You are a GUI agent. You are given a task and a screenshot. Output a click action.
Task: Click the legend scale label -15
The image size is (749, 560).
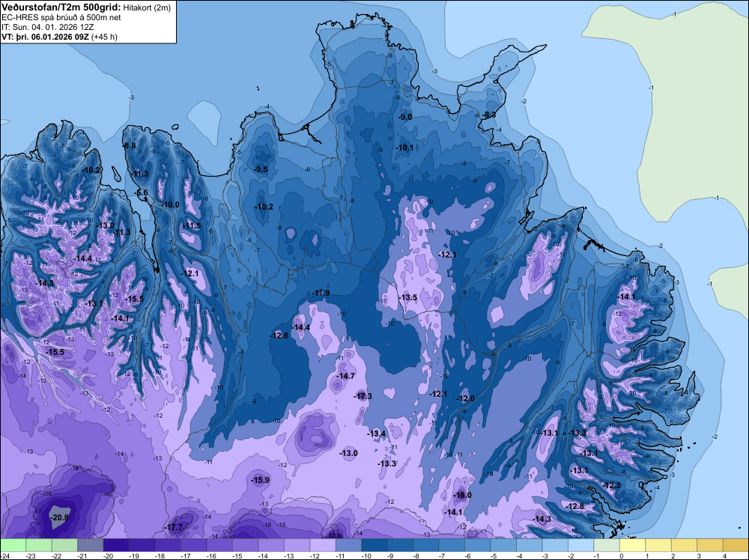[237, 556]
